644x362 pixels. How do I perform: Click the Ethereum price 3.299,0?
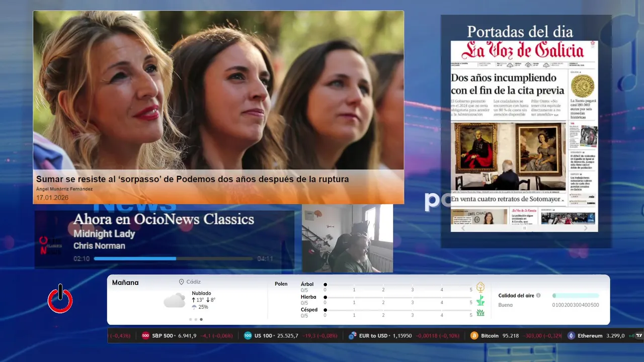pos(615,335)
